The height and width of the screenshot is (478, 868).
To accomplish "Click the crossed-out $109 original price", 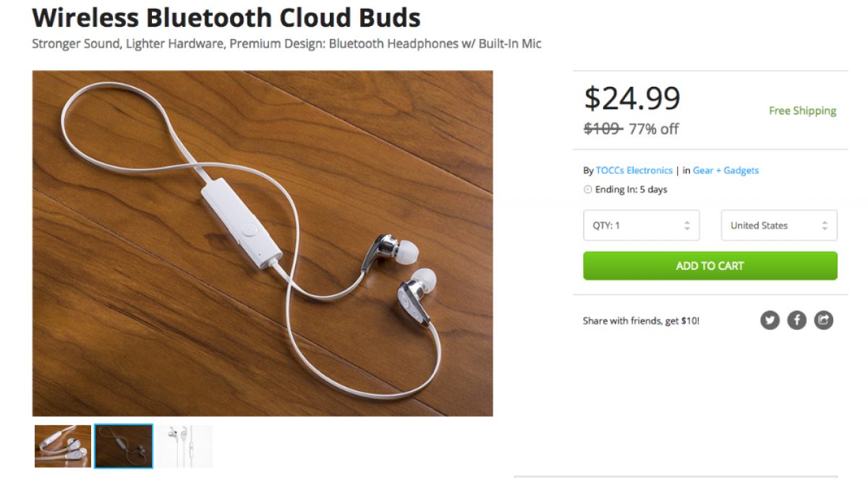I will pos(603,129).
